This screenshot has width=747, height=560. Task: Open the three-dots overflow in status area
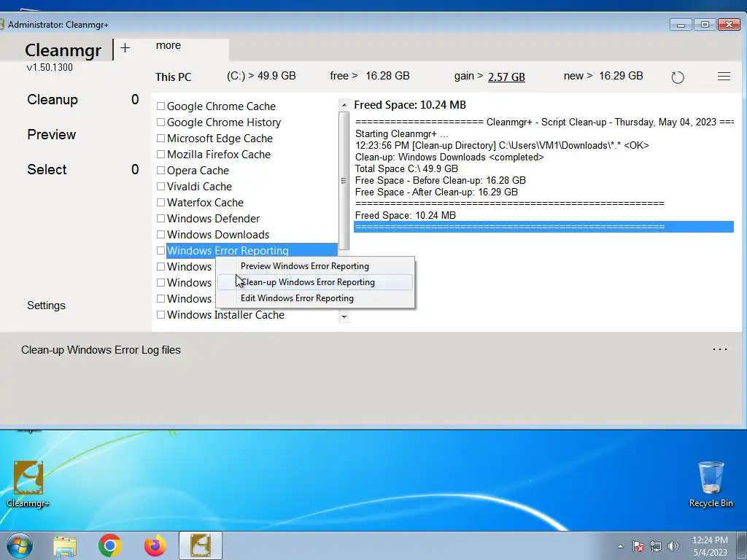pos(720,349)
